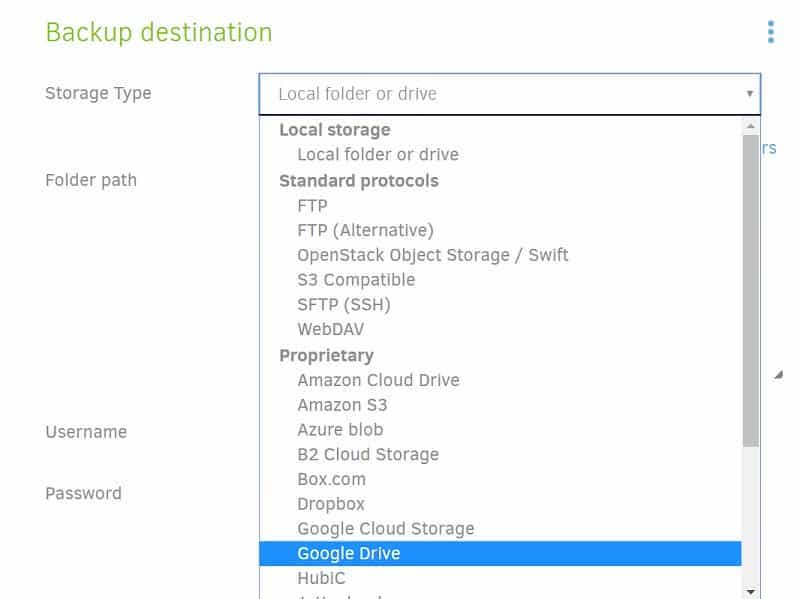The width and height of the screenshot is (800, 599).
Task: Pick HubiC from the dropdown list
Action: click(x=500, y=578)
